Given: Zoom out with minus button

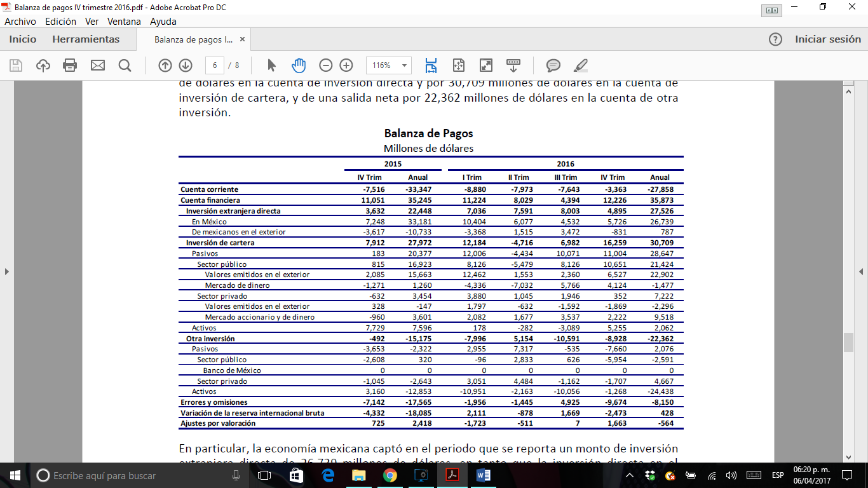Looking at the screenshot, I should (326, 65).
